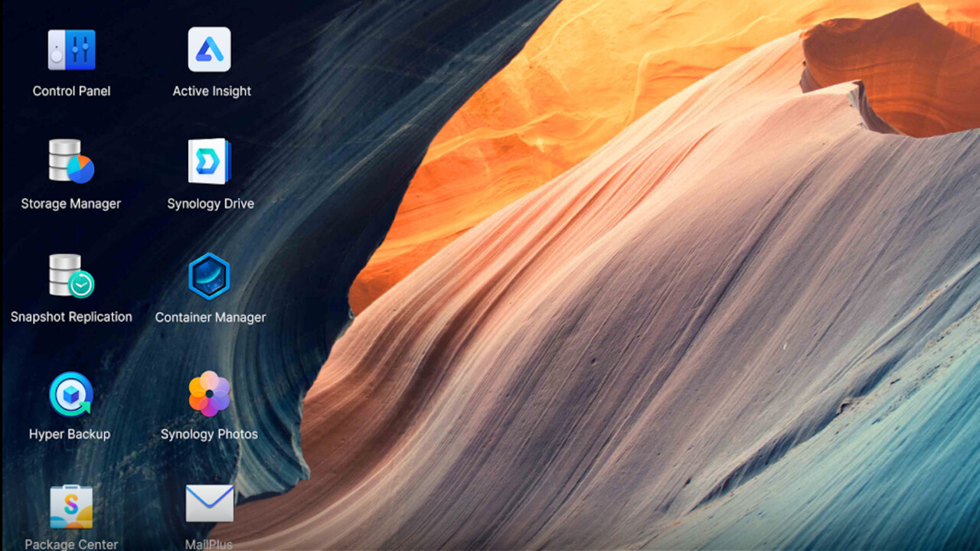Click the "Storage Manager" label text
980x551 pixels.
[71, 204]
